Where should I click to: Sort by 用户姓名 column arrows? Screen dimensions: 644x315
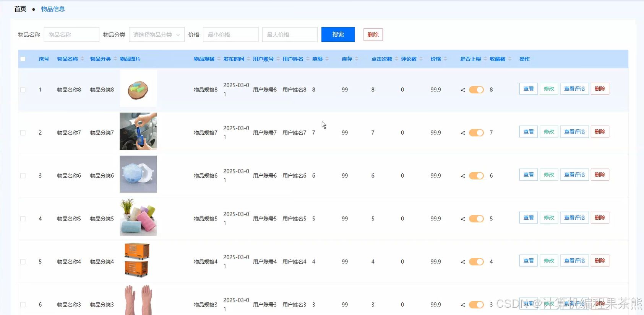tap(308, 59)
